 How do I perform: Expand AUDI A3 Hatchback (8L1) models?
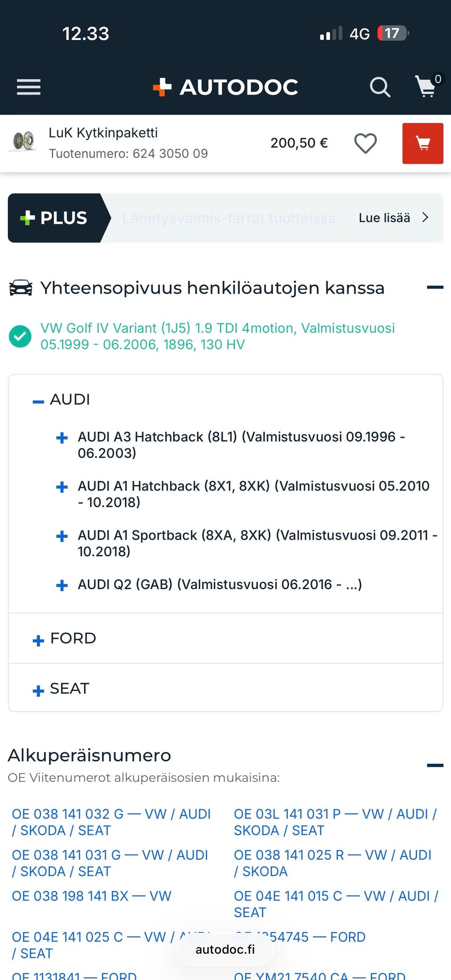[62, 438]
